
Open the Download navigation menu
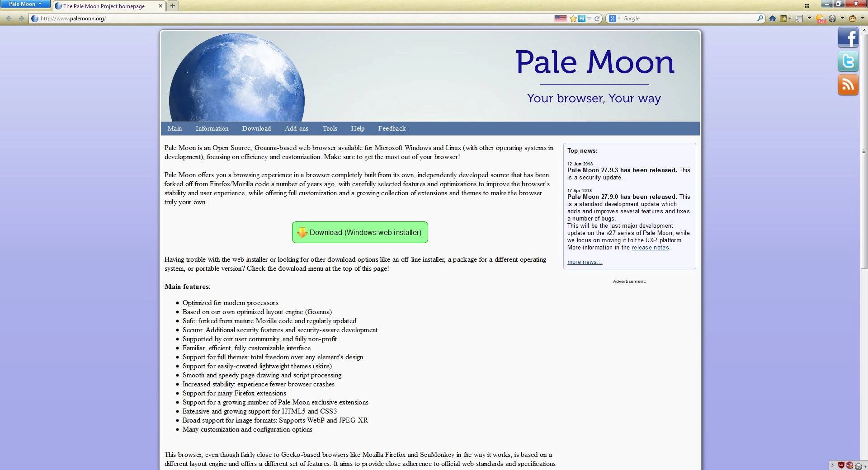pyautogui.click(x=256, y=128)
